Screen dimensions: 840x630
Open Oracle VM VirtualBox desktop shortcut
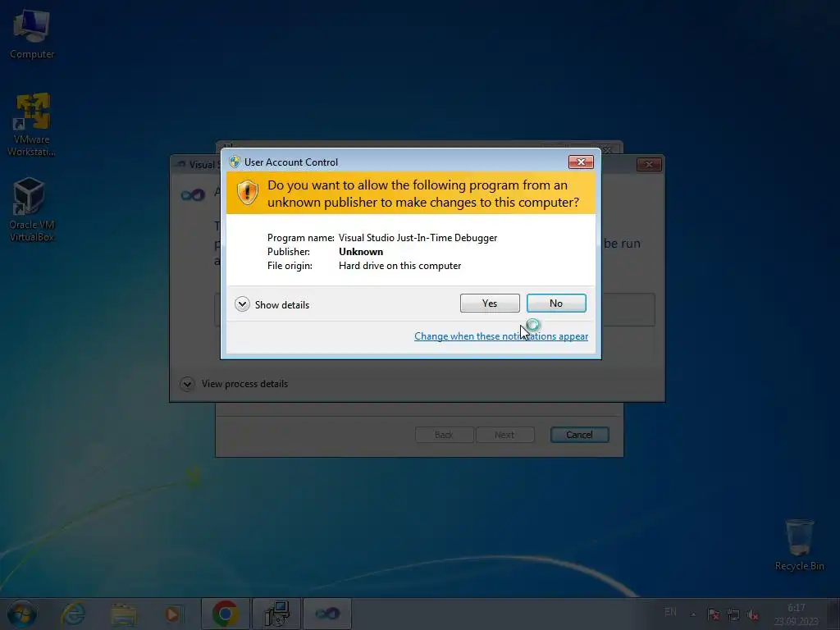[x=32, y=210]
